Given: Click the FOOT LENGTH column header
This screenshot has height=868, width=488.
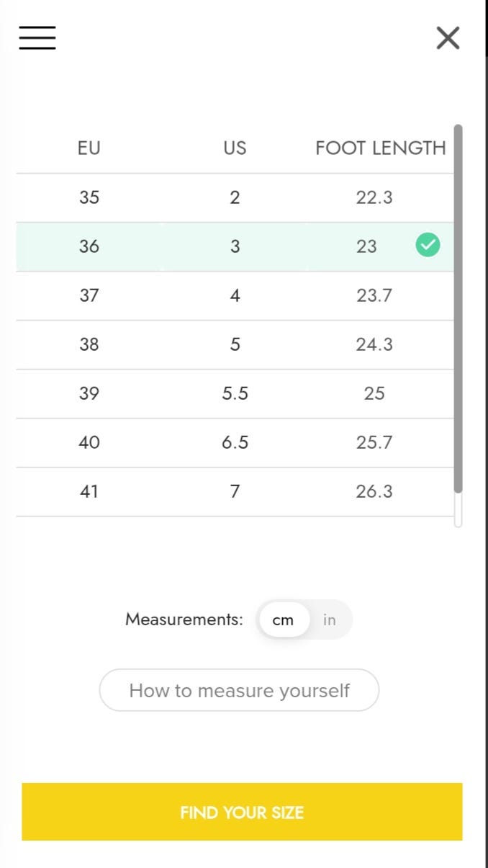Looking at the screenshot, I should point(380,148).
